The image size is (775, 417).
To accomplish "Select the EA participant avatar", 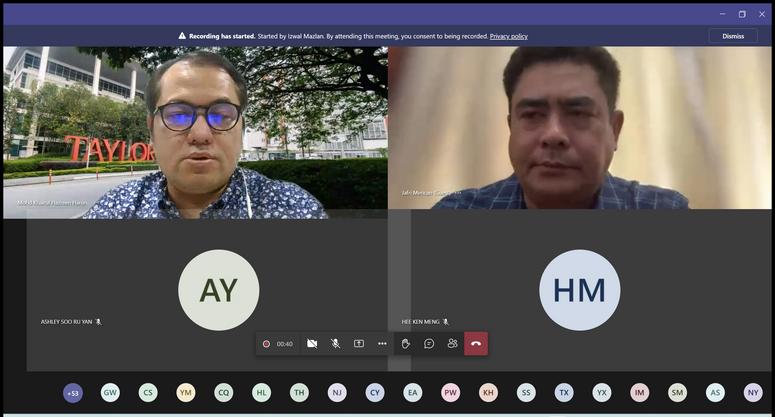I will click(x=413, y=393).
